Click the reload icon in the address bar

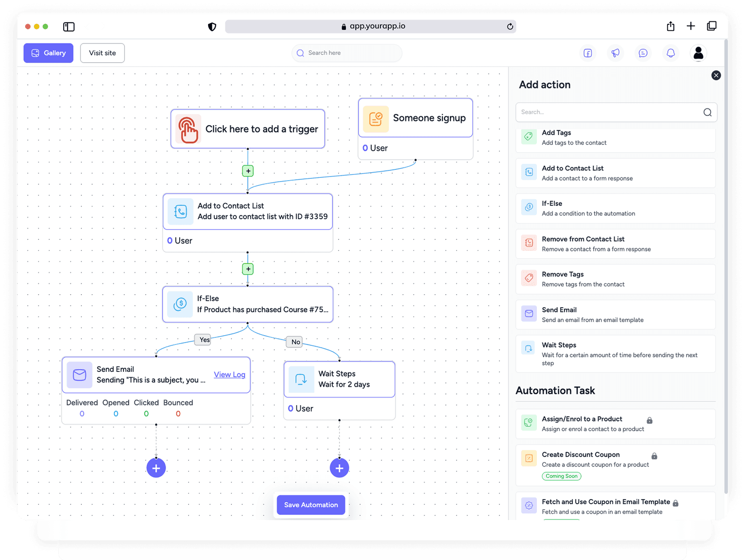coord(510,27)
